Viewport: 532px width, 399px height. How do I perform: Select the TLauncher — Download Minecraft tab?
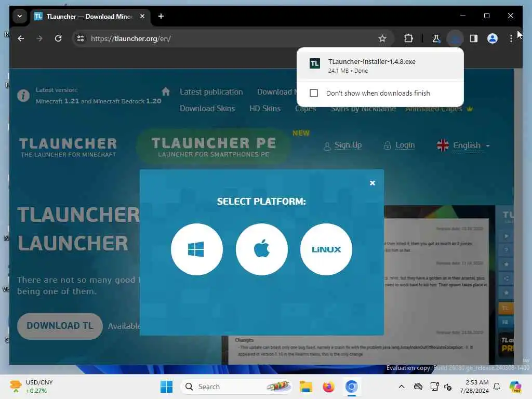[89, 16]
